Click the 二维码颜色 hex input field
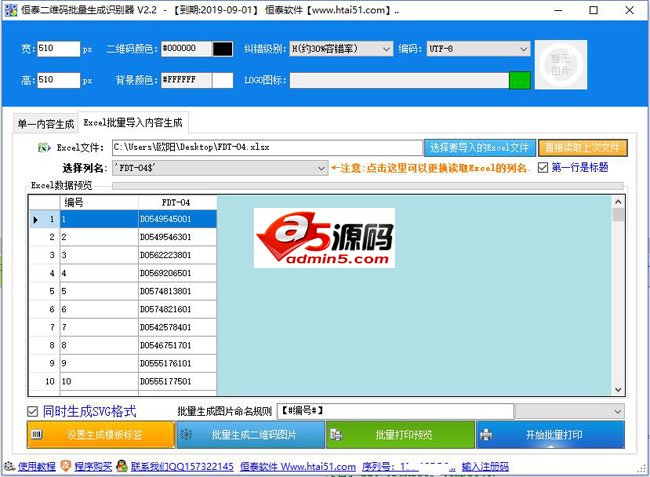Image resolution: width=650 pixels, height=477 pixels. coord(187,49)
